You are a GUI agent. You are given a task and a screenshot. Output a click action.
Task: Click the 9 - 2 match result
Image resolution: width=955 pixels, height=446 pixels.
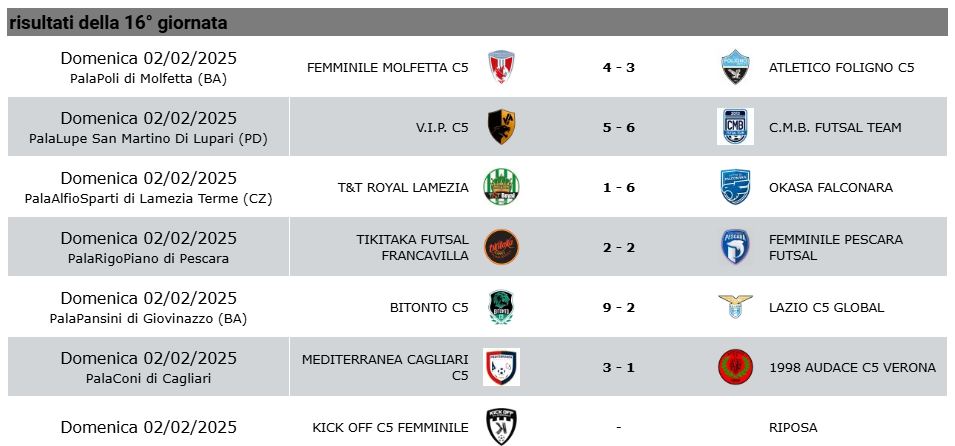619,308
